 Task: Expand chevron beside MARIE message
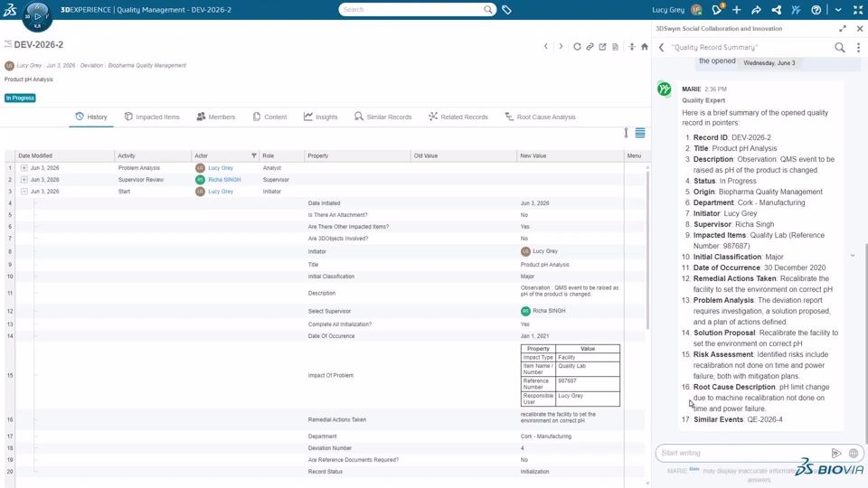[853, 256]
